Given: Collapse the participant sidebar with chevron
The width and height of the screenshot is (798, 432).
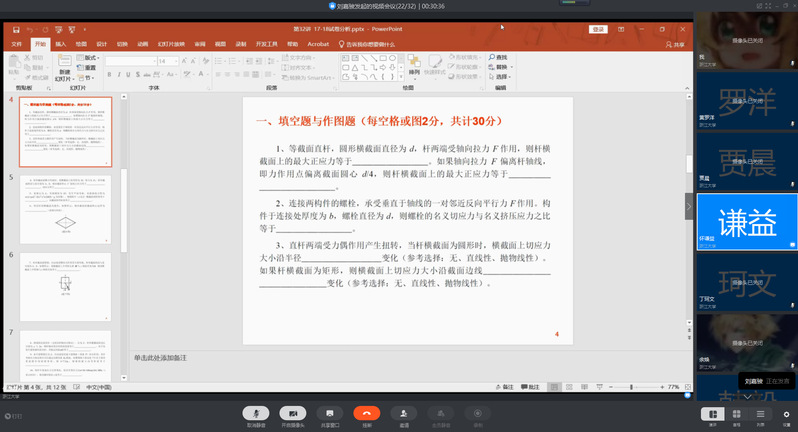Looking at the screenshot, I should 688,205.
